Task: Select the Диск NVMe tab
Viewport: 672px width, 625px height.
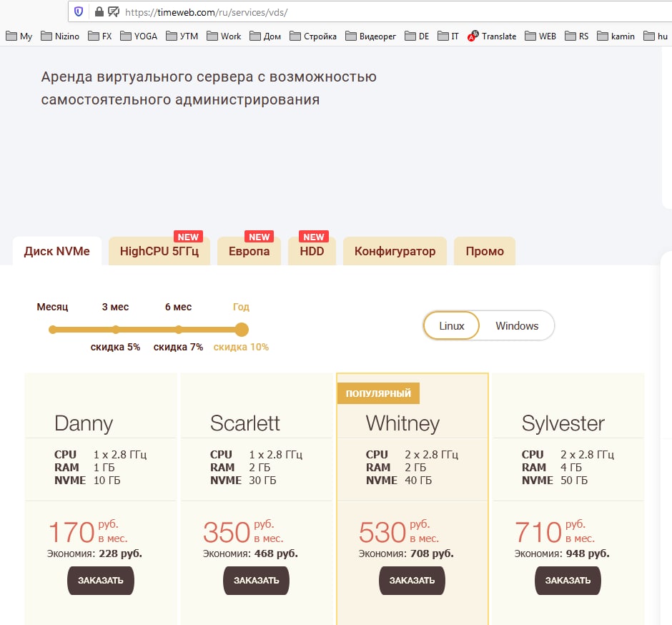Action: [x=57, y=251]
